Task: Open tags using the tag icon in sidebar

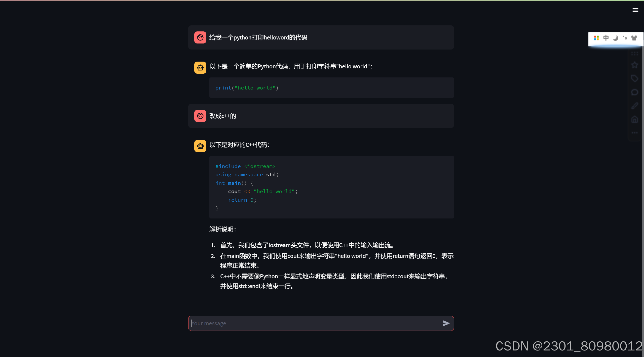Action: point(634,78)
